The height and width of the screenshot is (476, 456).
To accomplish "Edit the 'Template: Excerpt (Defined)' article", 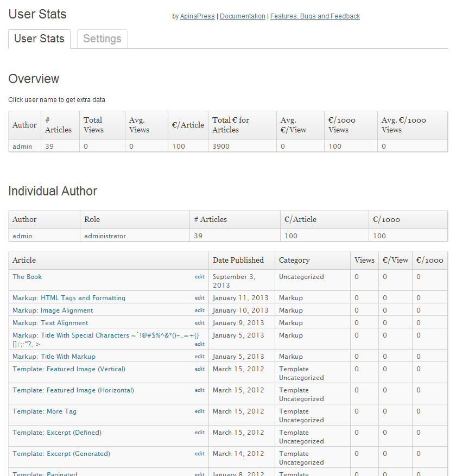I will pyautogui.click(x=200, y=433).
